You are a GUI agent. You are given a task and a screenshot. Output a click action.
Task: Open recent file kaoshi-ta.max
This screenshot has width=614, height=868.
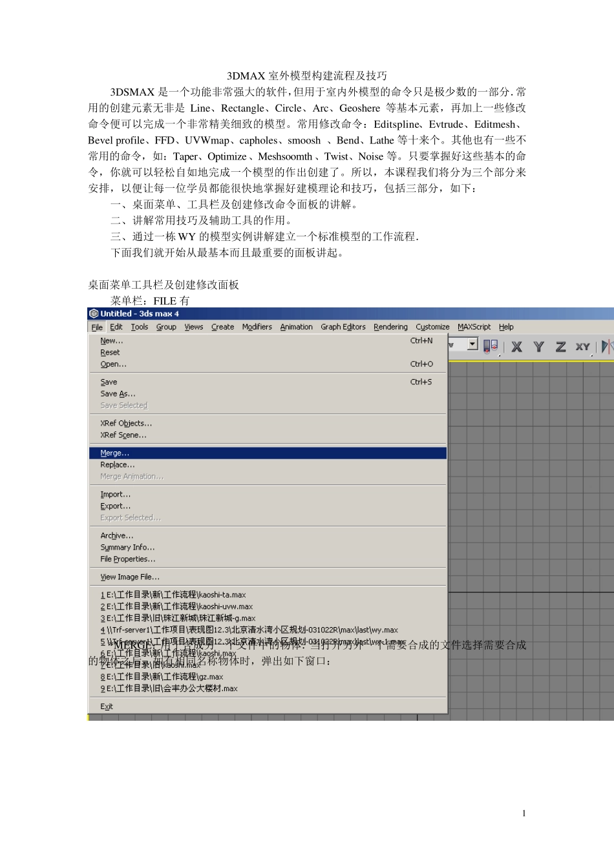click(268, 595)
